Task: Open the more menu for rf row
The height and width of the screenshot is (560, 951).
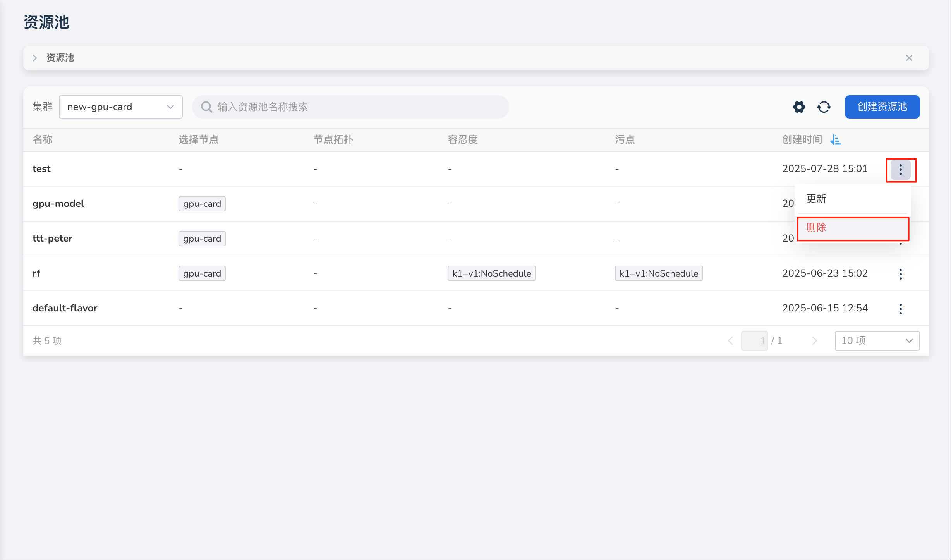Action: (900, 274)
